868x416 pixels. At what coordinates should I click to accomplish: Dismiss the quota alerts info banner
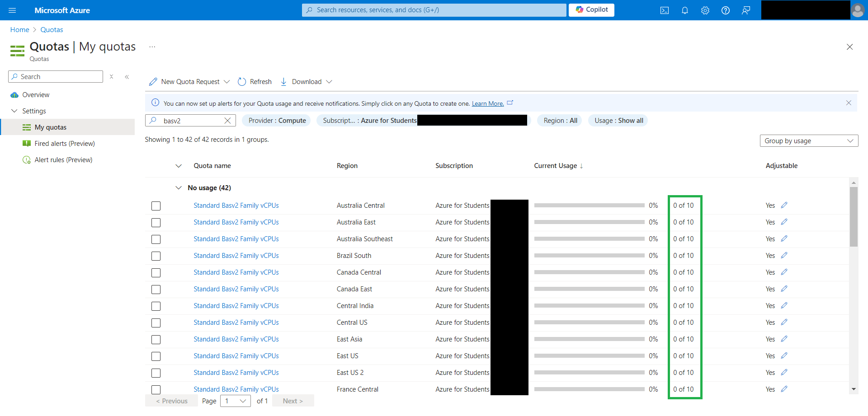849,103
